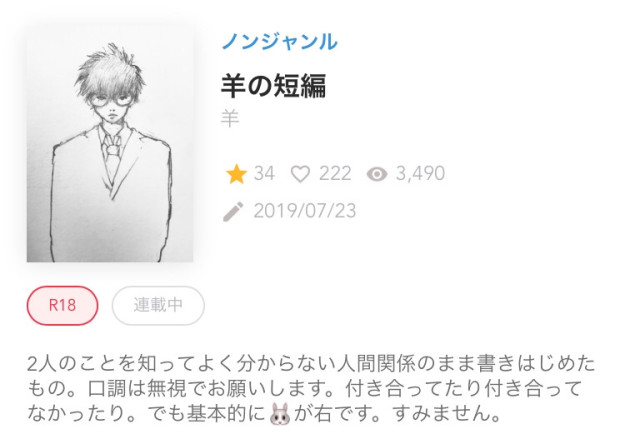The image size is (624, 444).
Task: Click the view count 3,490
Action: point(420,174)
